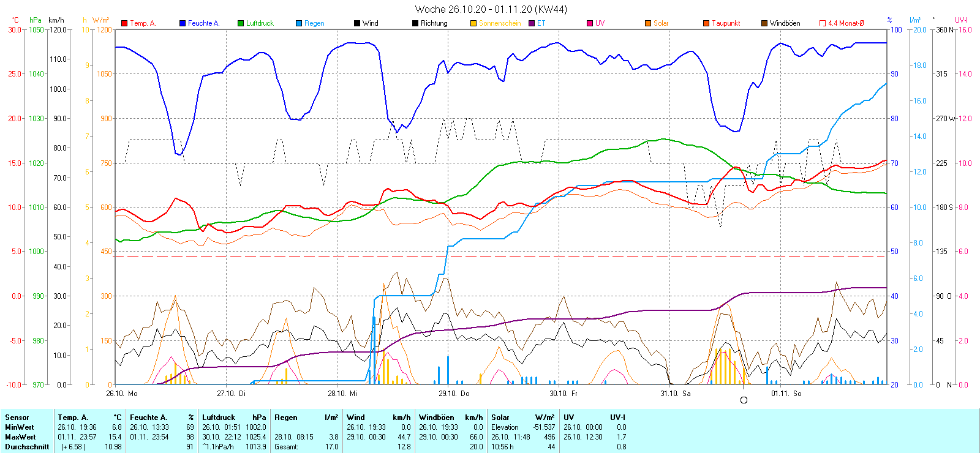
Task: Click the minimum temperature value 6.8
Action: click(116, 427)
